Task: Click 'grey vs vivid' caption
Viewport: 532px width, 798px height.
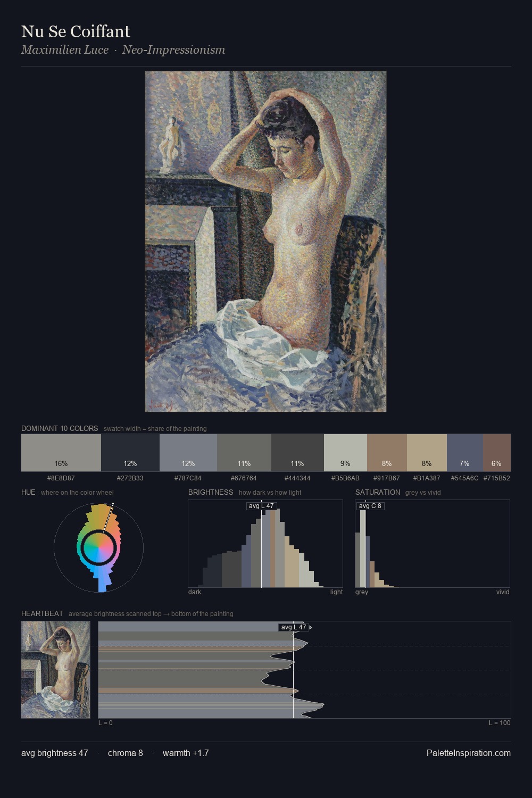Action: [423, 493]
